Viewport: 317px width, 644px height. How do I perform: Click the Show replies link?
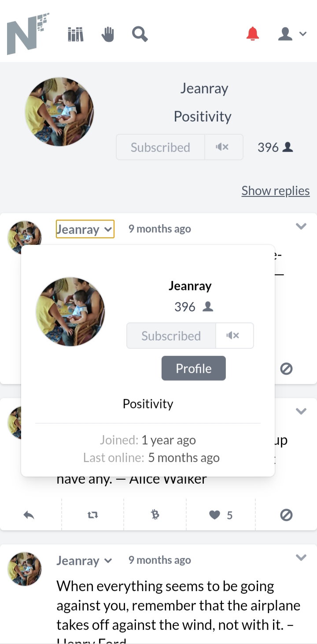[x=276, y=191]
